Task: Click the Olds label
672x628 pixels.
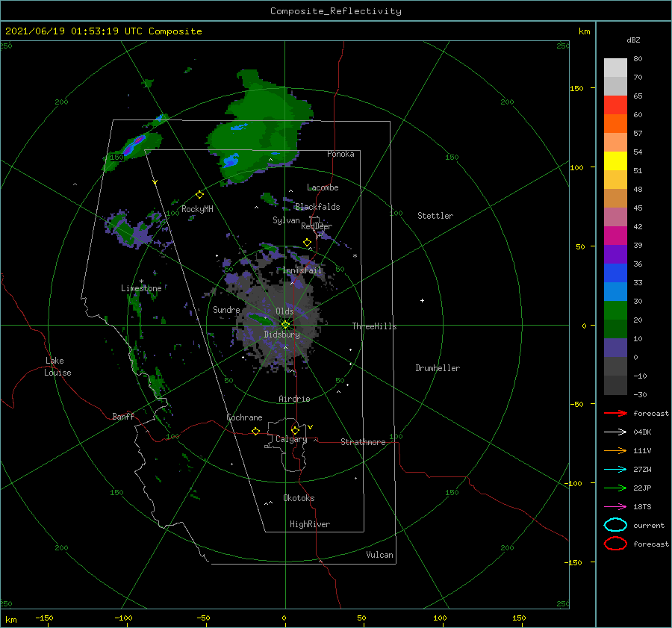Action: [x=284, y=311]
